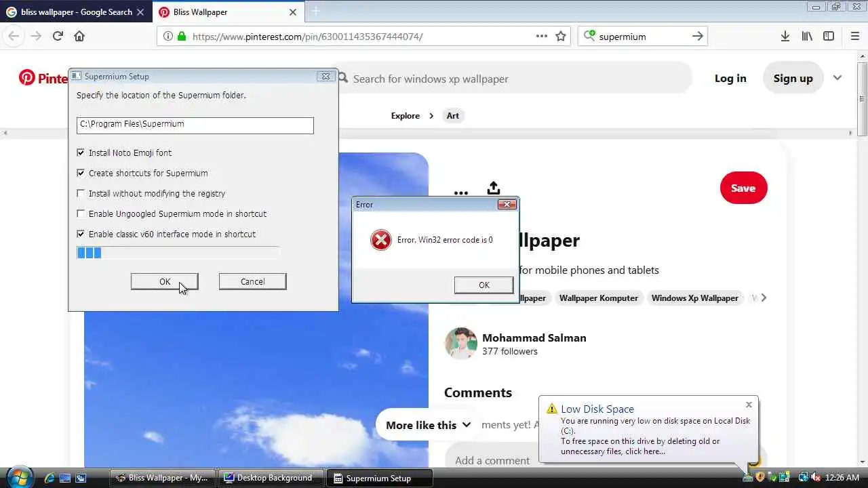Click Pinterest Log in button
868x488 pixels.
(730, 78)
